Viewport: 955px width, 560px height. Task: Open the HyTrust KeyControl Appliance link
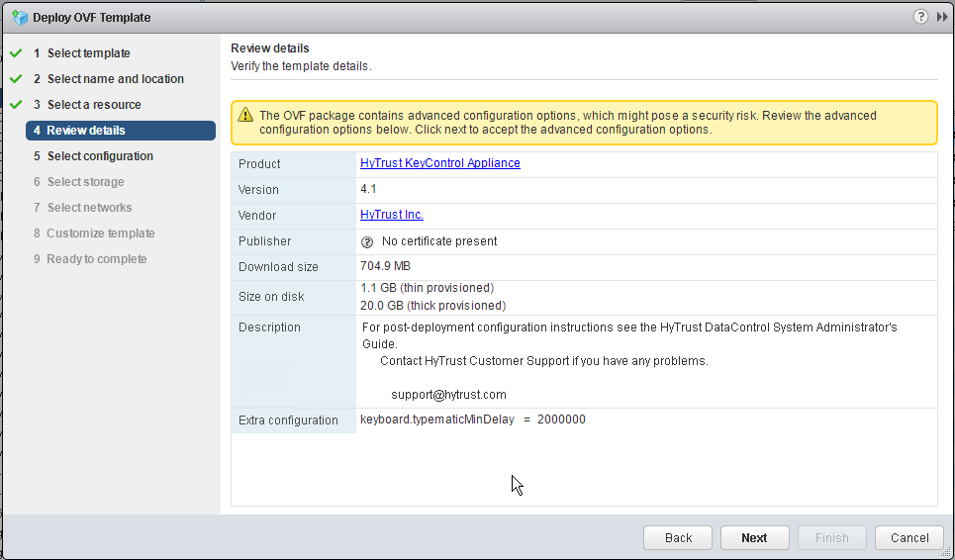[x=439, y=163]
